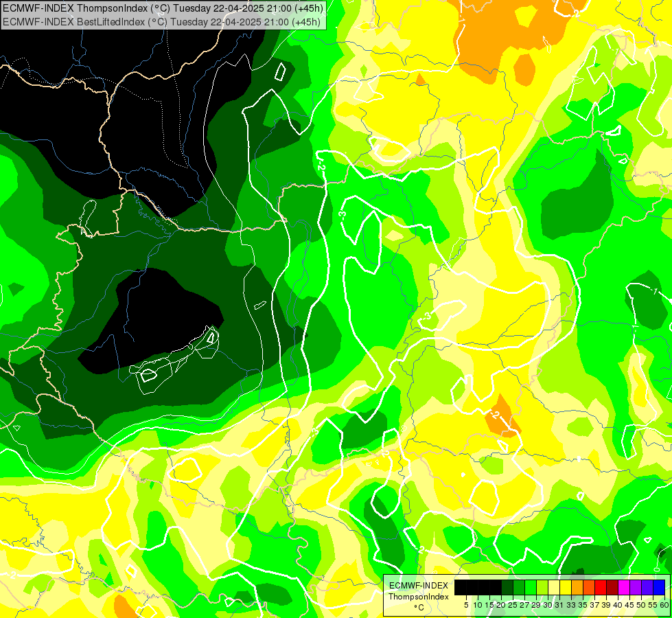
Task: Click the legend tick value 29
Action: [x=536, y=605]
